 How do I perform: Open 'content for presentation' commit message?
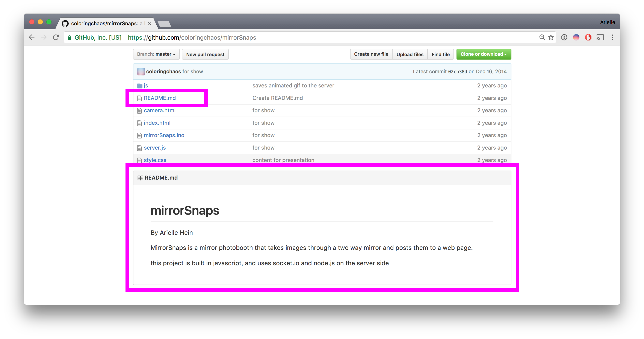click(x=283, y=160)
